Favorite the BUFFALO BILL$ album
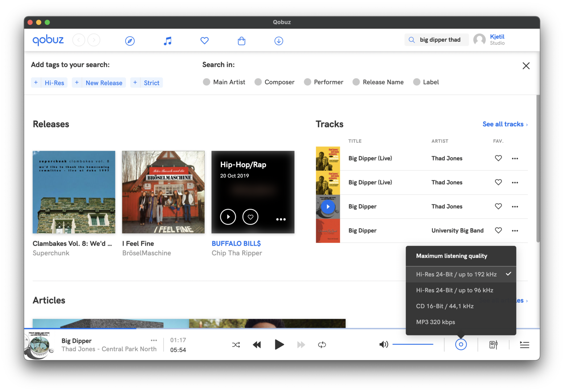The image size is (564, 392). [x=250, y=217]
